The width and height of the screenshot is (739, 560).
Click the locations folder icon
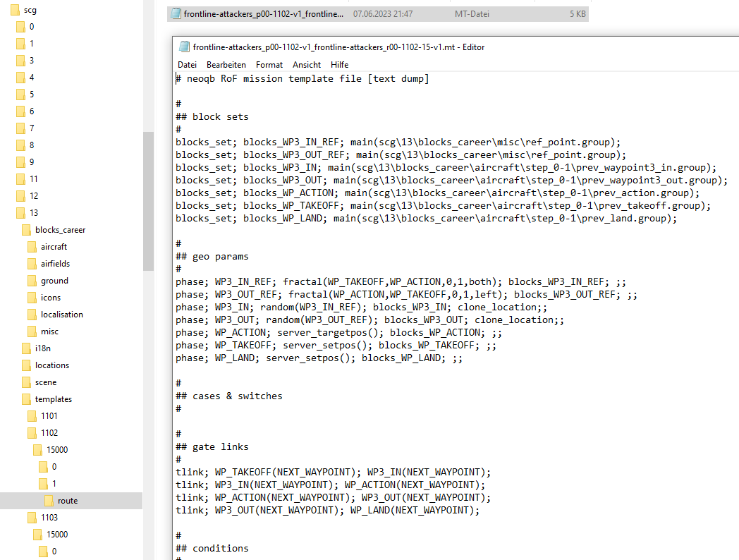(26, 365)
